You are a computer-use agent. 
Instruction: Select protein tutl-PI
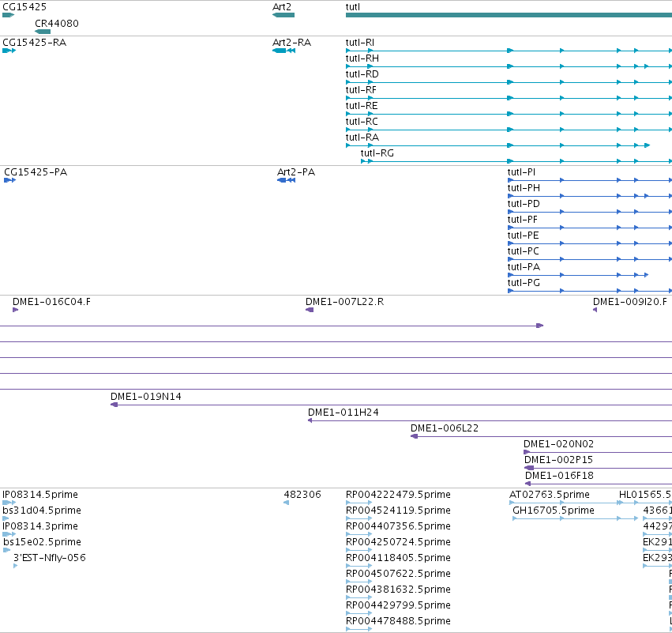pos(522,172)
